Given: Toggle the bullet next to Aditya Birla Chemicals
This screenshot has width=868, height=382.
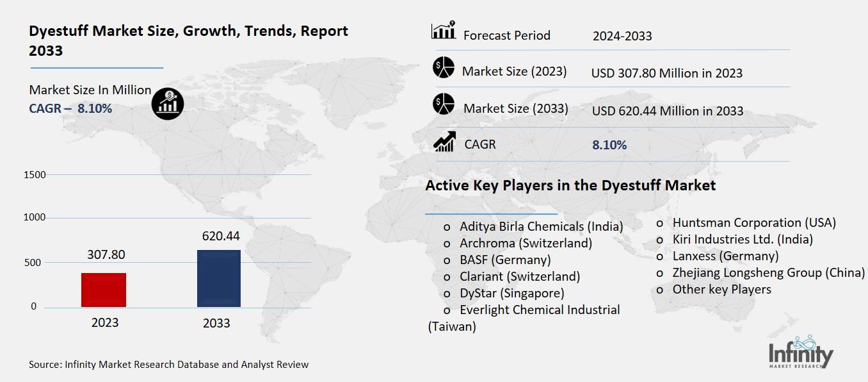Looking at the screenshot, I should (x=446, y=226).
